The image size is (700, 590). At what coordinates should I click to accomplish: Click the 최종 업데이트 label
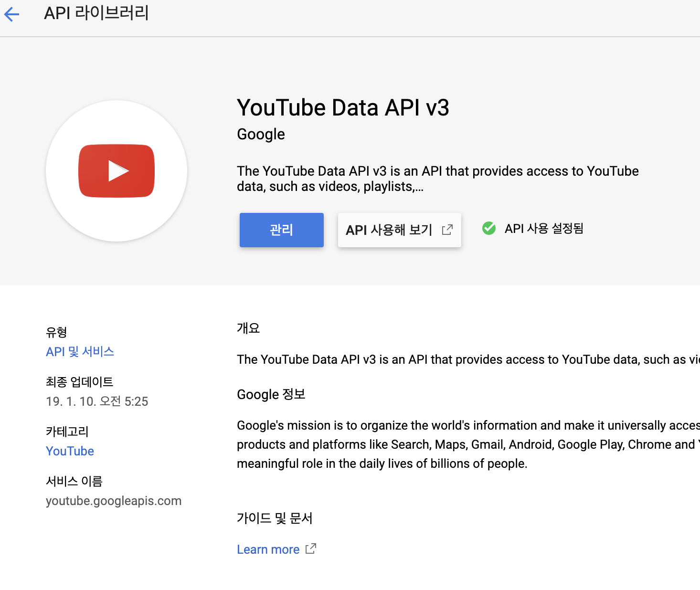coord(80,382)
